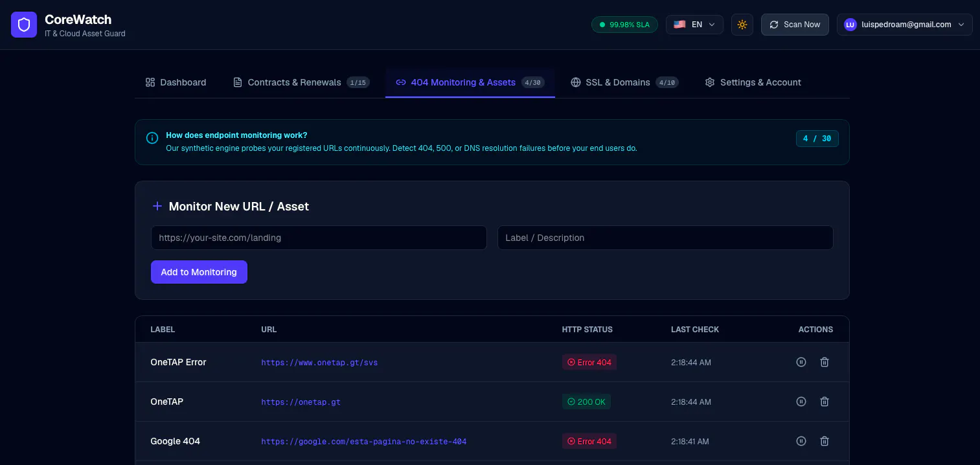Open the https://www.onetap.gt/svs link
This screenshot has width=980, height=465.
tap(319, 363)
